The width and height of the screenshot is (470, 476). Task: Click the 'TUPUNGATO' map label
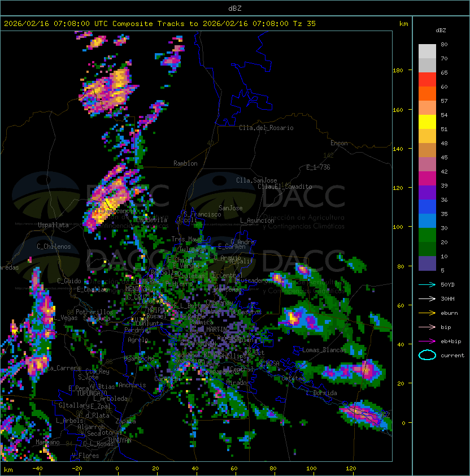(x=92, y=393)
